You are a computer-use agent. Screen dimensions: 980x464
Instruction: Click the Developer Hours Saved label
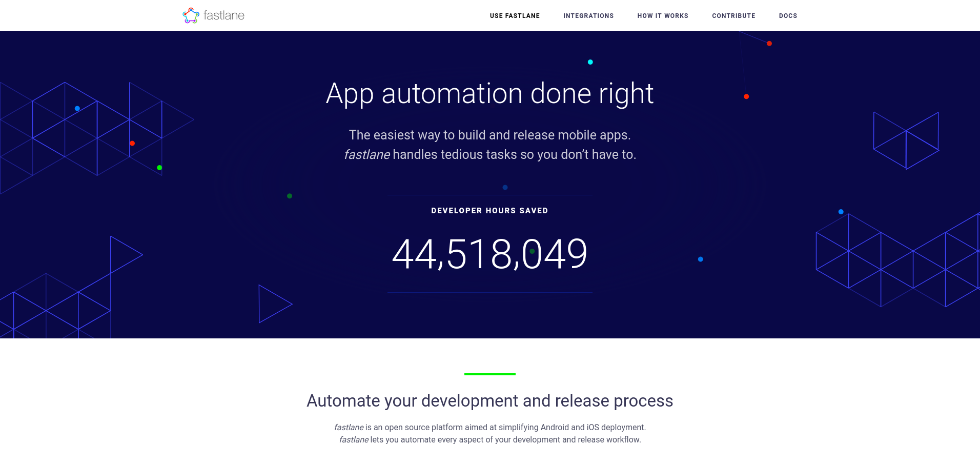490,211
